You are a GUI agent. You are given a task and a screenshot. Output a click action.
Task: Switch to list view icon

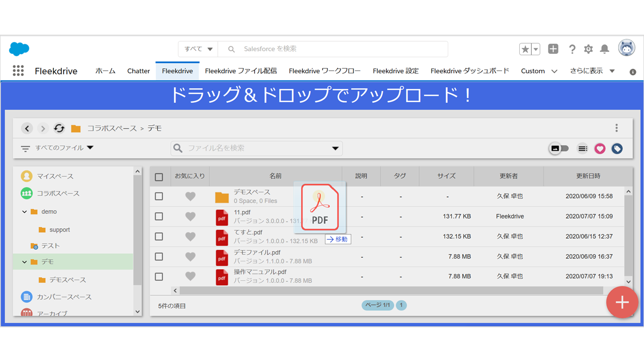tap(583, 148)
